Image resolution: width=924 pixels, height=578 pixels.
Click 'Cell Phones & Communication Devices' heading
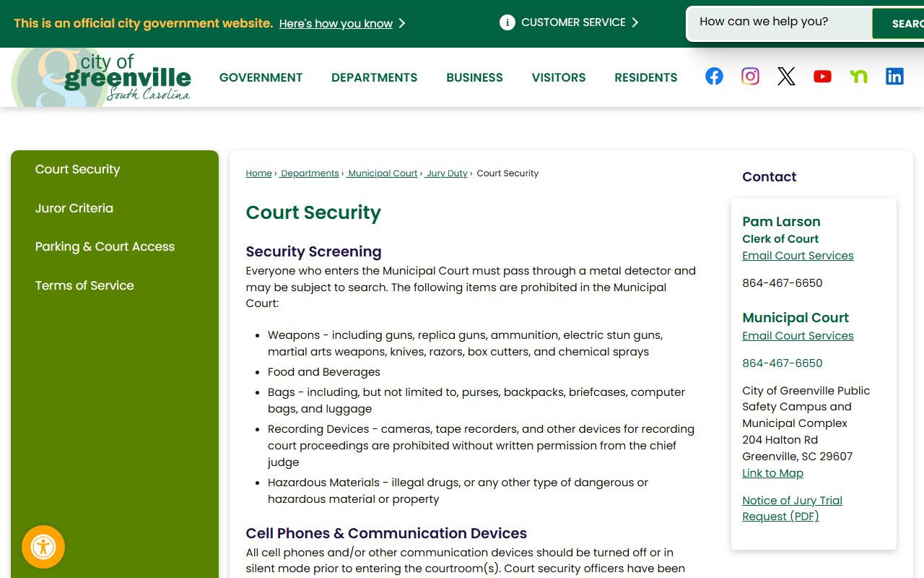(386, 533)
